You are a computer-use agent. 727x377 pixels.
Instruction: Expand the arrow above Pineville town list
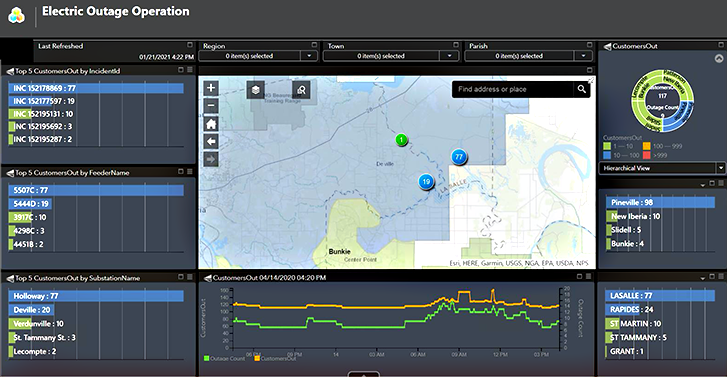click(703, 185)
